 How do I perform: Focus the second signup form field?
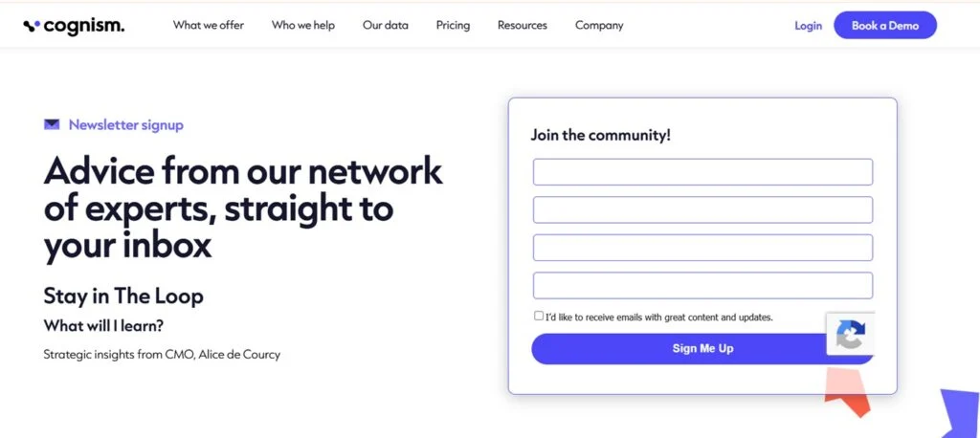click(x=702, y=210)
